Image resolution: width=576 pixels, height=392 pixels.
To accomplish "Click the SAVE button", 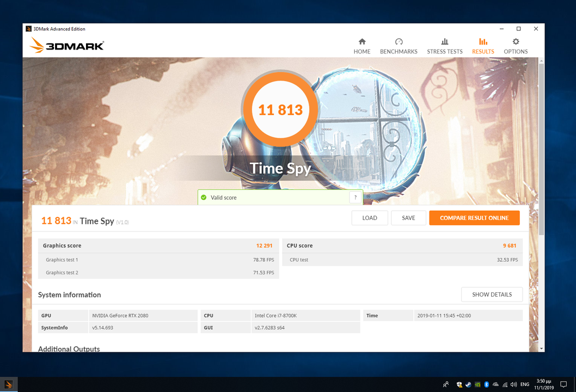I will 408,218.
